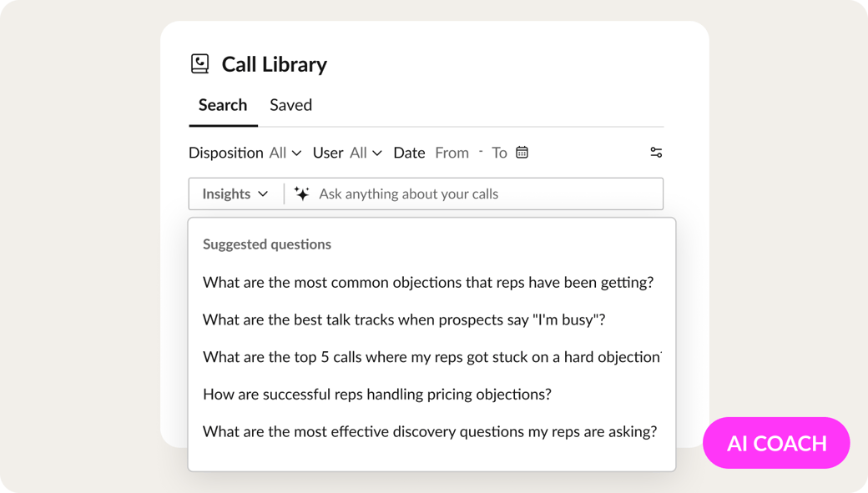Choose the best talk tracks "I'm busy" question
The image size is (868, 493).
pos(404,319)
